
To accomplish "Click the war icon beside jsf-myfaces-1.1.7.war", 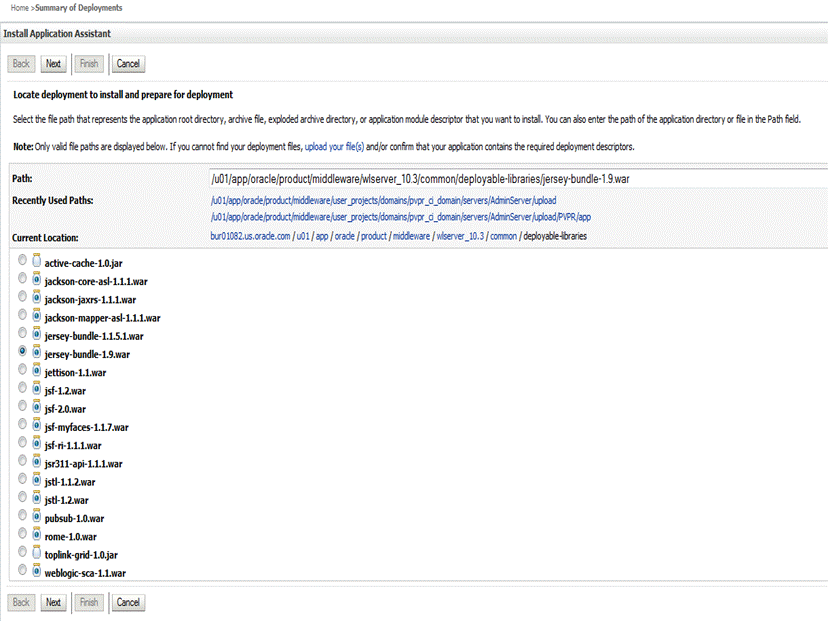I will (36, 425).
